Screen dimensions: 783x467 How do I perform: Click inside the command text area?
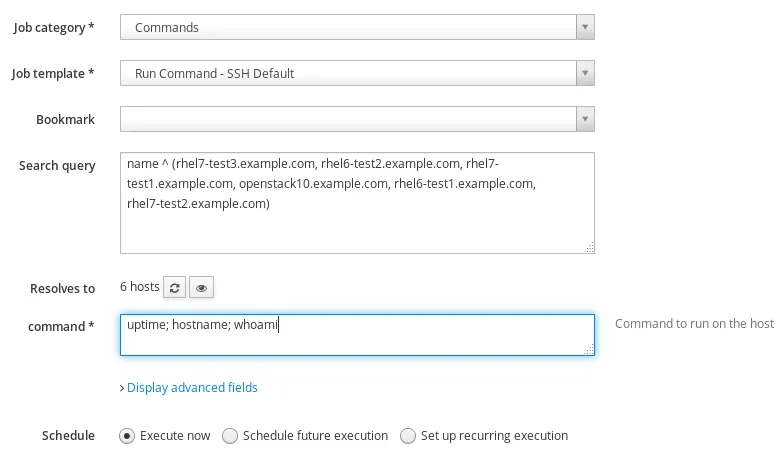357,335
